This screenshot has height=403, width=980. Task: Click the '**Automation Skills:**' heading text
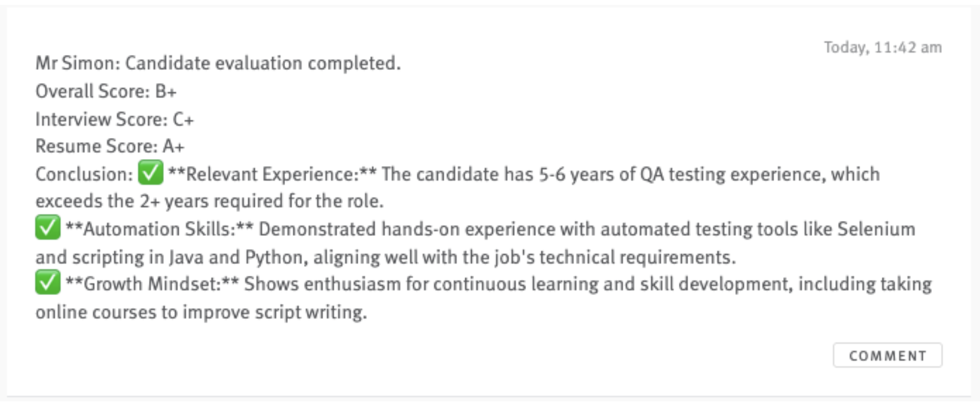tap(160, 229)
